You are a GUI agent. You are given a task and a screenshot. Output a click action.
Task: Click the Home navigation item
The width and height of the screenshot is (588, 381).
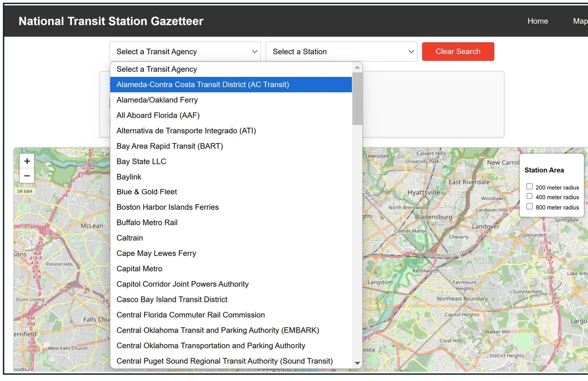click(x=537, y=21)
